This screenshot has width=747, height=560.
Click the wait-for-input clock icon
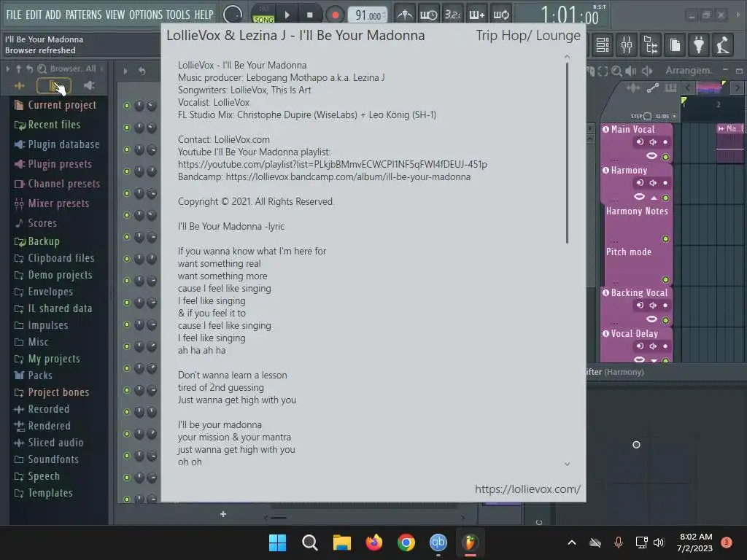click(x=428, y=15)
